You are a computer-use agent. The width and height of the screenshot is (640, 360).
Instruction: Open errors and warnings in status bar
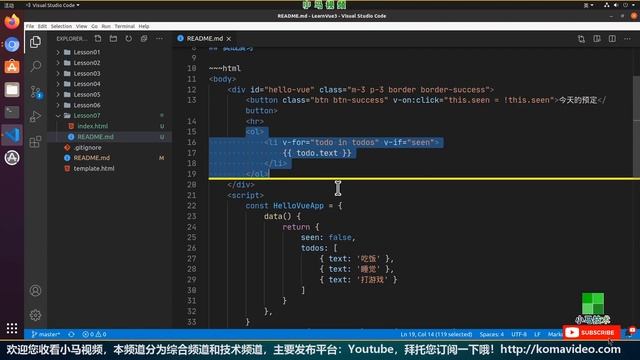click(x=94, y=334)
